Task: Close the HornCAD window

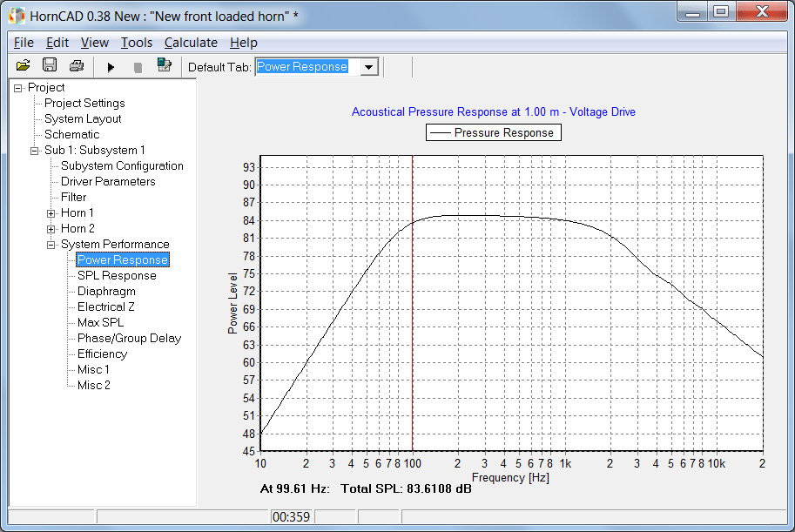Action: point(762,11)
